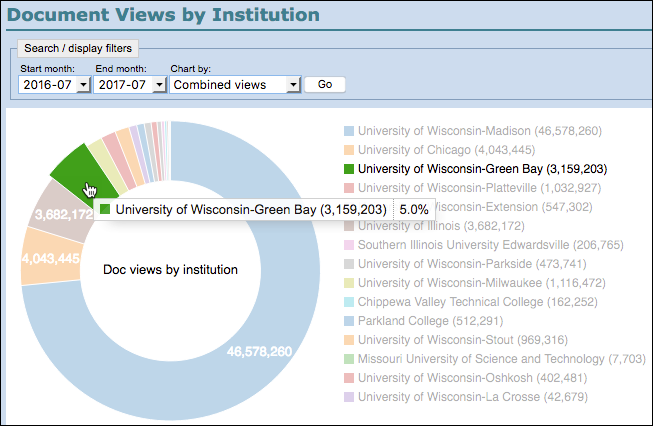Viewport: 653px width, 426px height.
Task: Click the University of Chicago legend swatch
Action: pyautogui.click(x=349, y=150)
